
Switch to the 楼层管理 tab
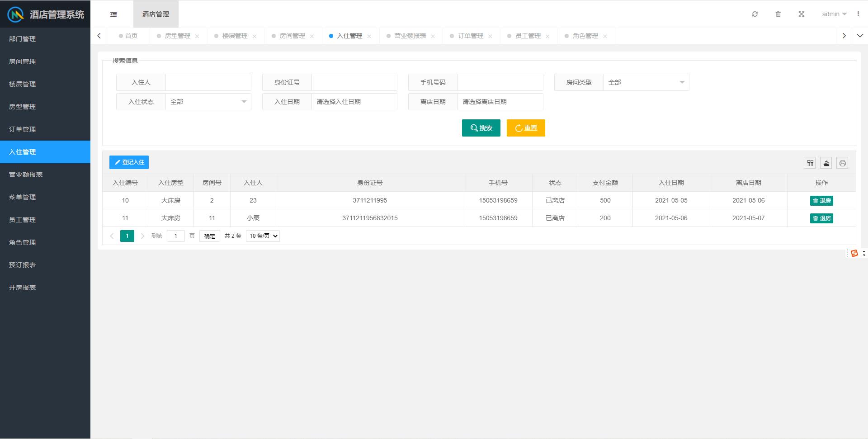click(235, 36)
